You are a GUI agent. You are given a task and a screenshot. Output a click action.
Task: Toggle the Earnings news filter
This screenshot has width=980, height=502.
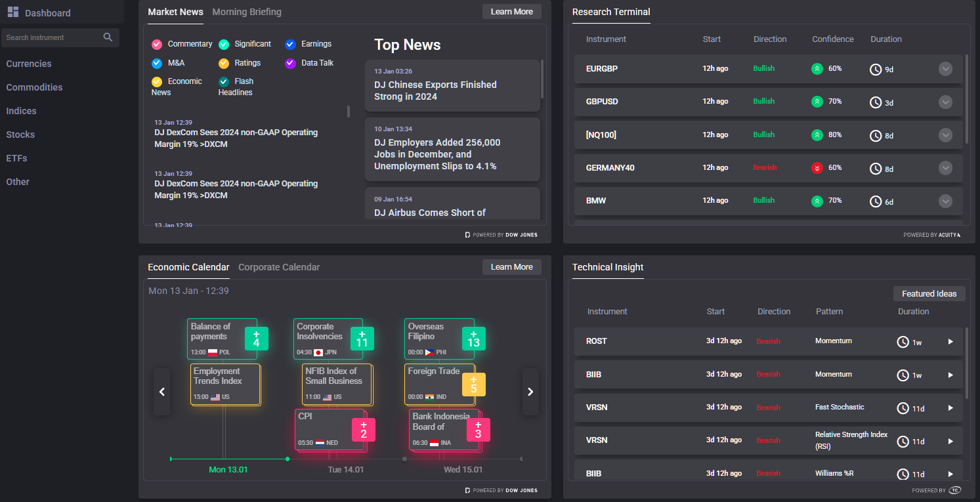click(x=290, y=43)
